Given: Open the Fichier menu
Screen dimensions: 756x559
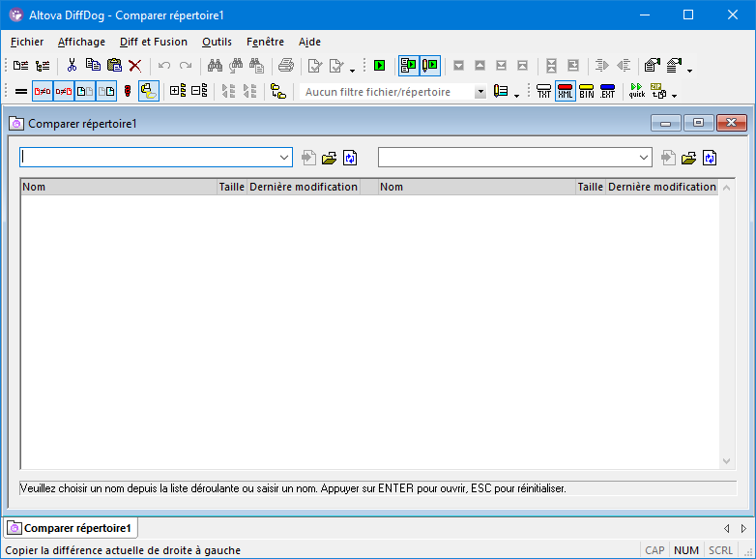Looking at the screenshot, I should pyautogui.click(x=27, y=42).
